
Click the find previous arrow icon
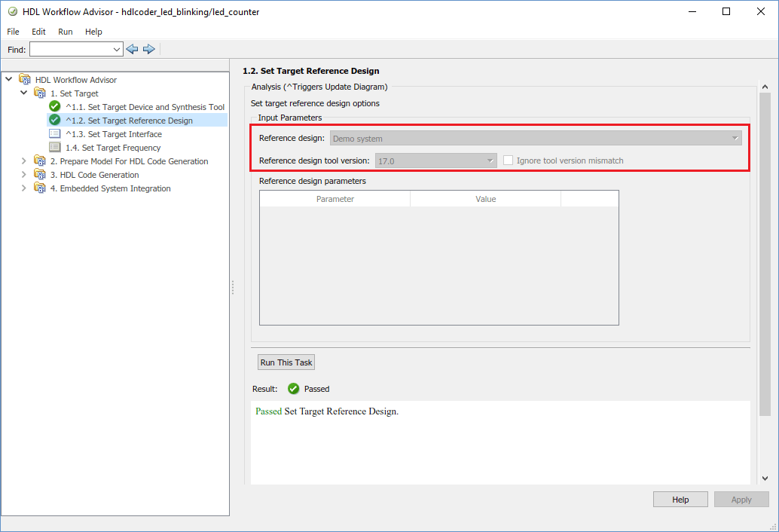tap(133, 49)
